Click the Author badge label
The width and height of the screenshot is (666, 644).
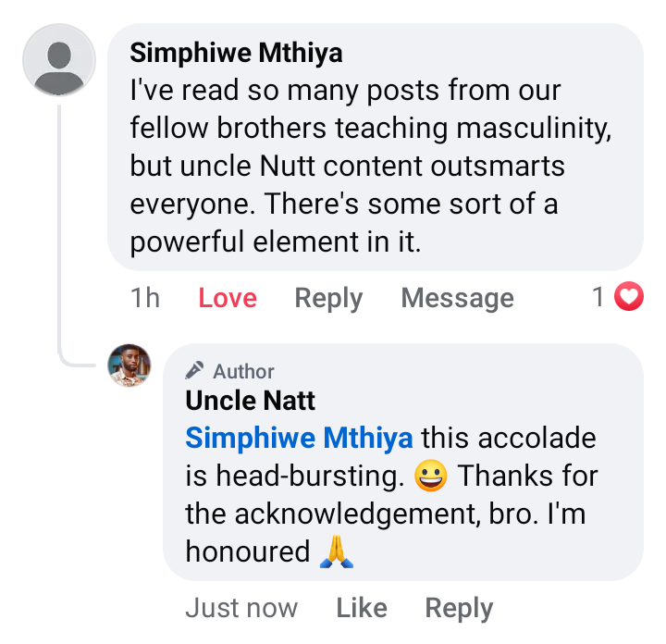(x=243, y=371)
